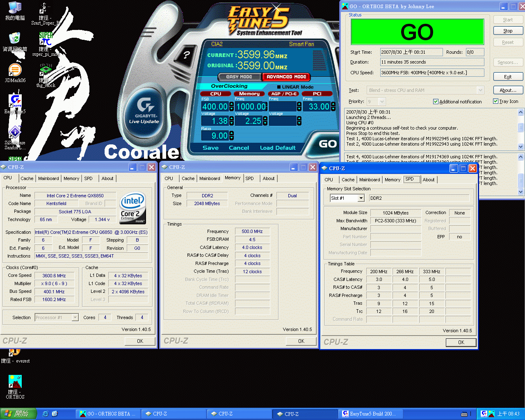Open the everest desktop shortcut

pyautogui.click(x=15, y=356)
